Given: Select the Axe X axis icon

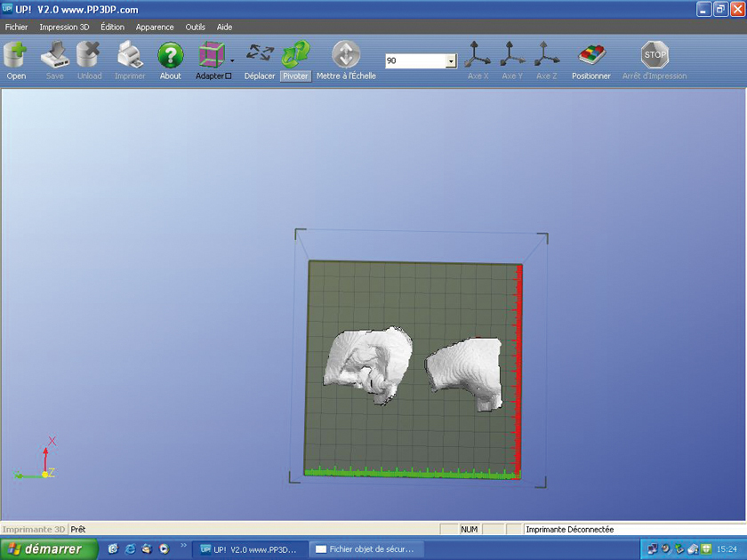Looking at the screenshot, I should coord(478,56).
